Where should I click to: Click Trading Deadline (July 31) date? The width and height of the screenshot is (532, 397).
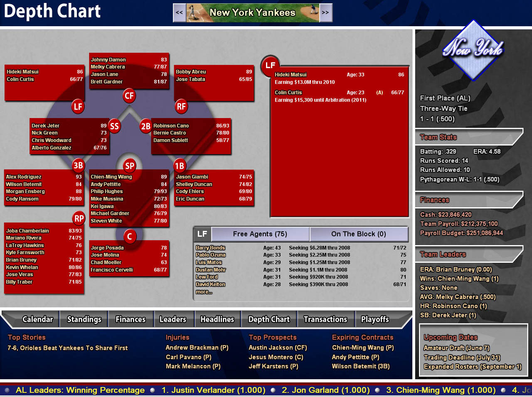[462, 358]
